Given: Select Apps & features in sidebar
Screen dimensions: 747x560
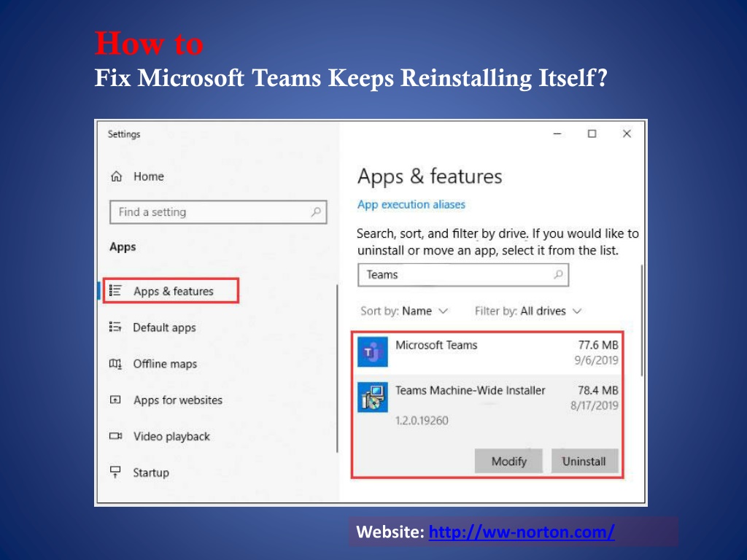Looking at the screenshot, I should [x=171, y=291].
